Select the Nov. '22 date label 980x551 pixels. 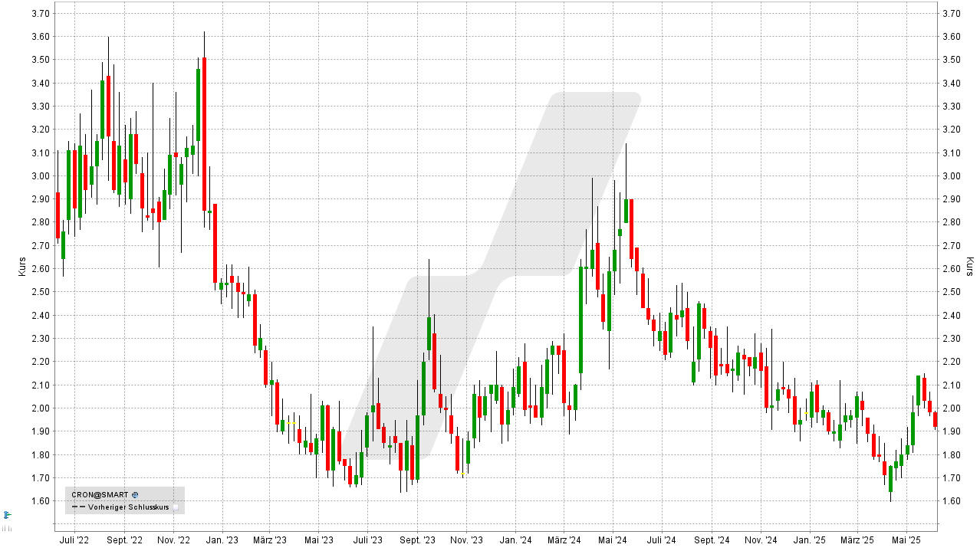tap(174, 540)
